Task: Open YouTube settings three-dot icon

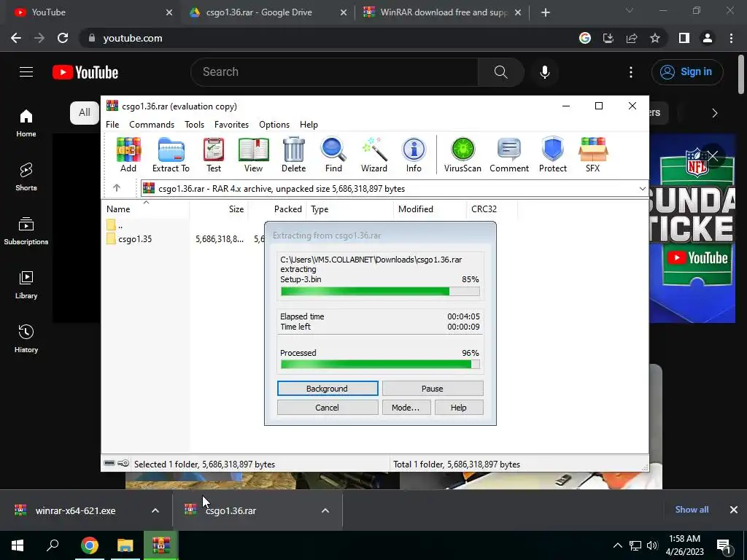Action: [x=631, y=72]
